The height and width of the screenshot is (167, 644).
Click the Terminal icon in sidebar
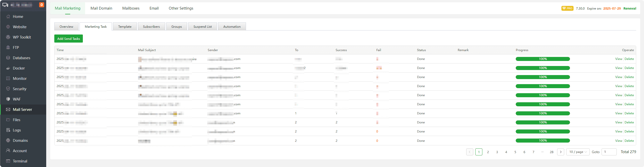(x=8, y=161)
